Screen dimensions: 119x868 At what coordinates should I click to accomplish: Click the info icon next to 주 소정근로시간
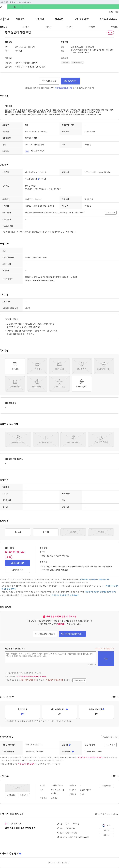39,179
